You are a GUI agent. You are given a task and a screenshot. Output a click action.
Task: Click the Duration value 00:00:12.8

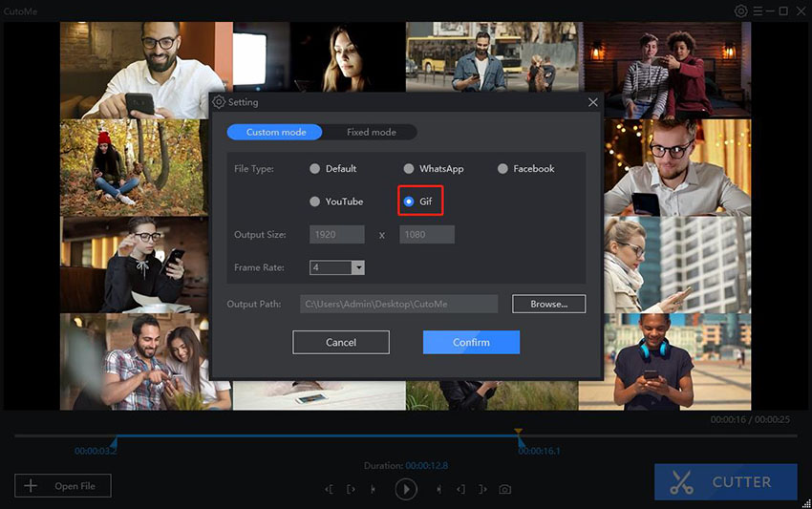(x=427, y=465)
